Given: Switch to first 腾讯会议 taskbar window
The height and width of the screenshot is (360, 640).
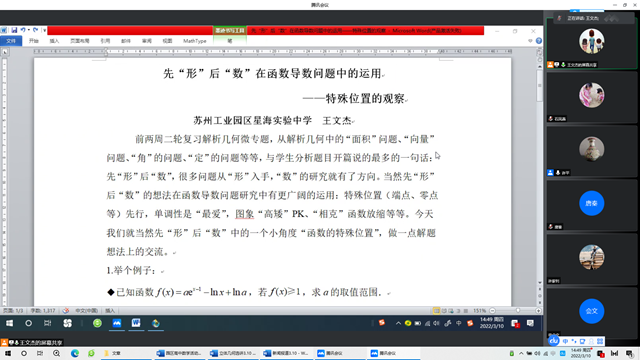Looking at the screenshot, I should point(340,353).
